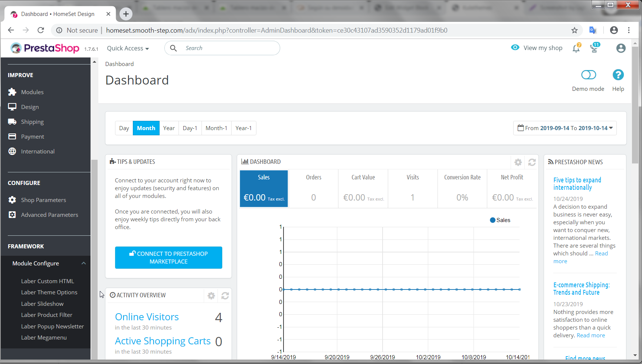This screenshot has width=642, height=364.
Task: View the site security info icon
Action: click(59, 30)
